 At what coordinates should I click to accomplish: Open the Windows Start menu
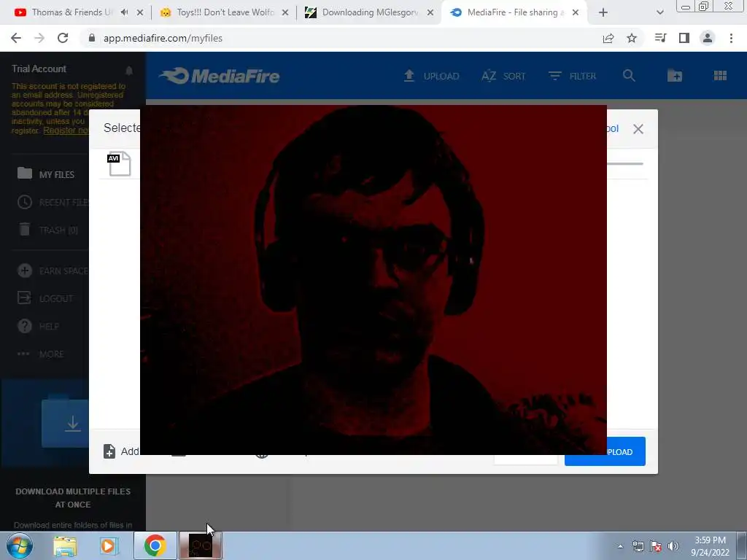coord(19,545)
